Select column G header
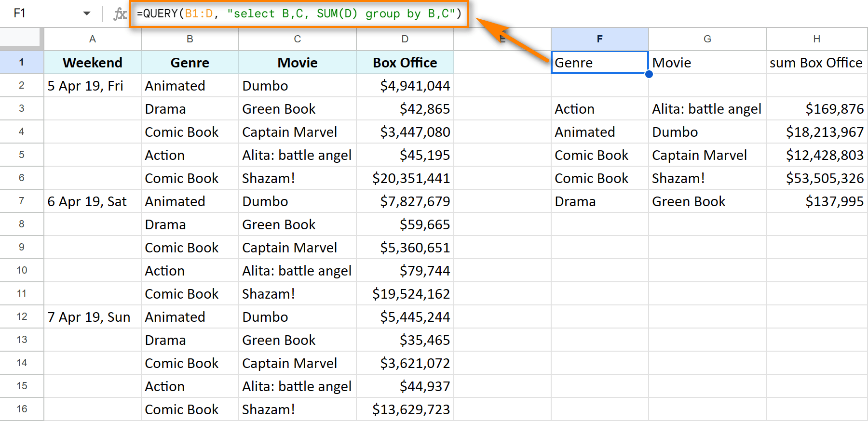 tap(707, 39)
